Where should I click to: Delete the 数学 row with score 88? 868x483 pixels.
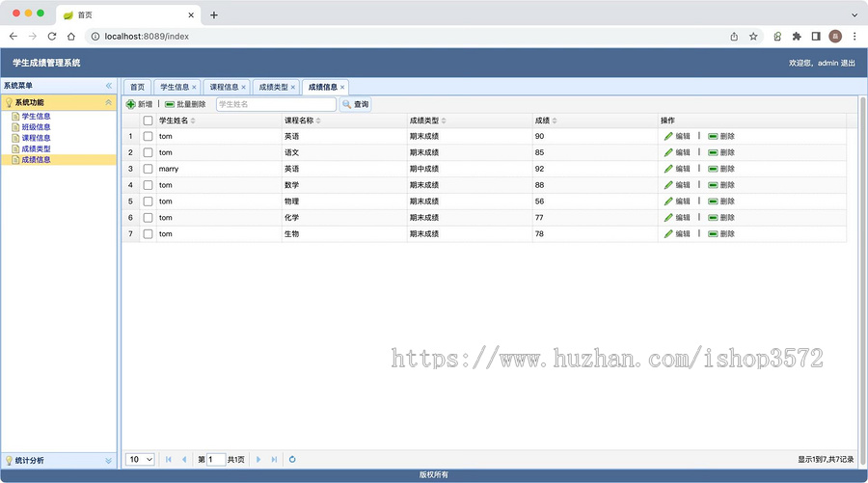[721, 185]
